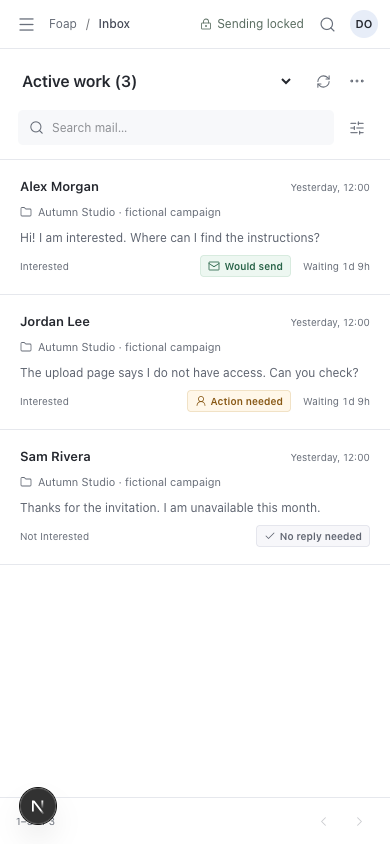Open the three-dot more options menu
The image size is (390, 844).
357,81
